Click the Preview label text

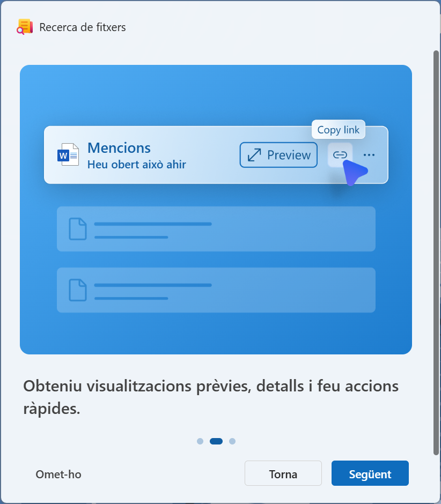pos(289,155)
